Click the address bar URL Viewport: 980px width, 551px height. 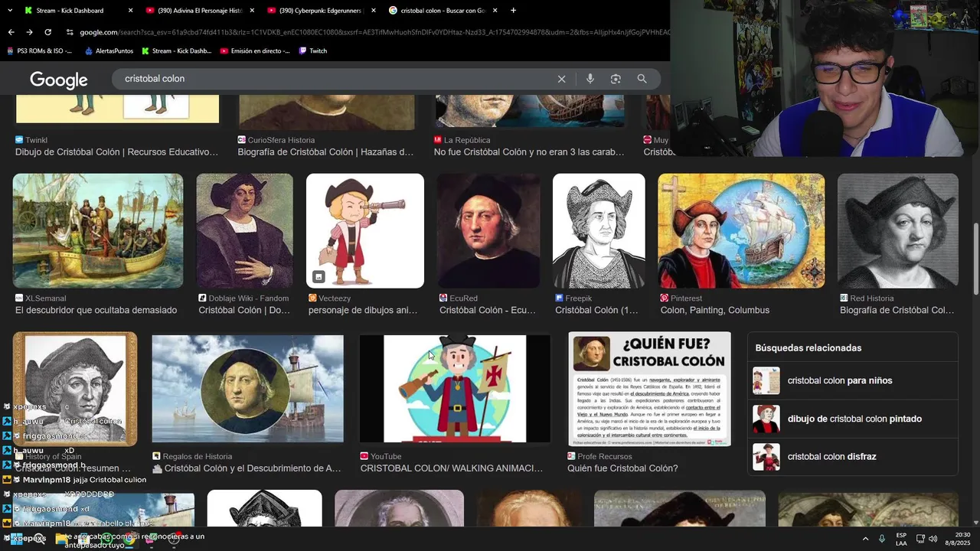pyautogui.click(x=374, y=32)
